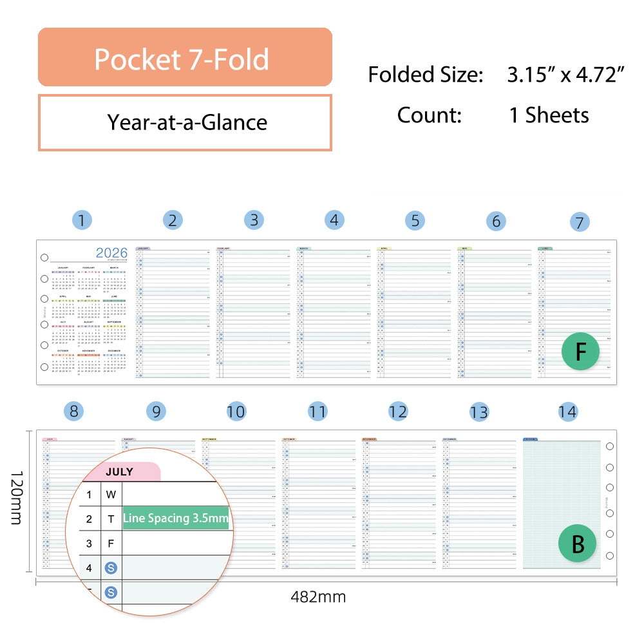Select the blue circle numbered 4
Viewport: 644px width, 644px height.
tap(334, 220)
